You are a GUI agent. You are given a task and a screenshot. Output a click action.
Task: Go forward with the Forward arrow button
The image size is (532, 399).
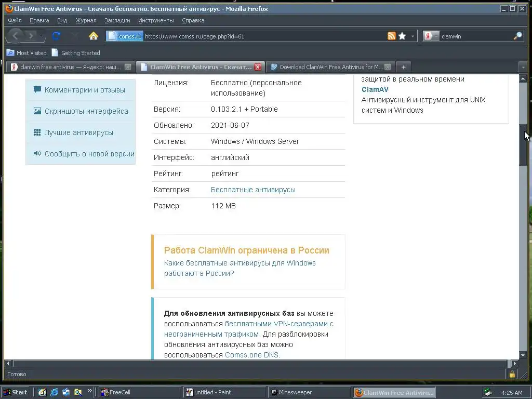(x=31, y=36)
